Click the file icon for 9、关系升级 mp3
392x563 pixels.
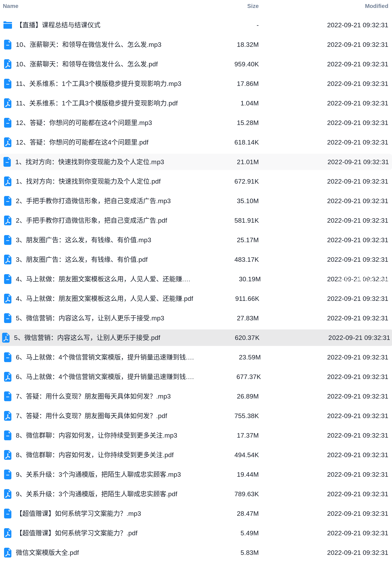click(8, 474)
